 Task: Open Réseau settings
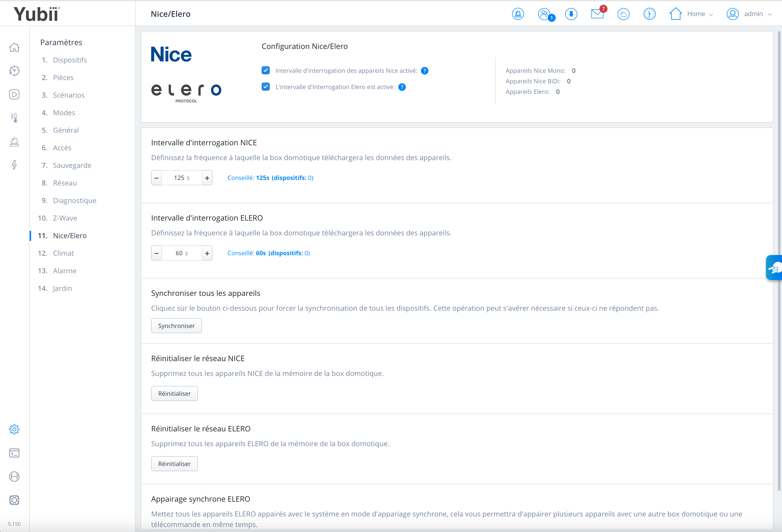(x=65, y=183)
